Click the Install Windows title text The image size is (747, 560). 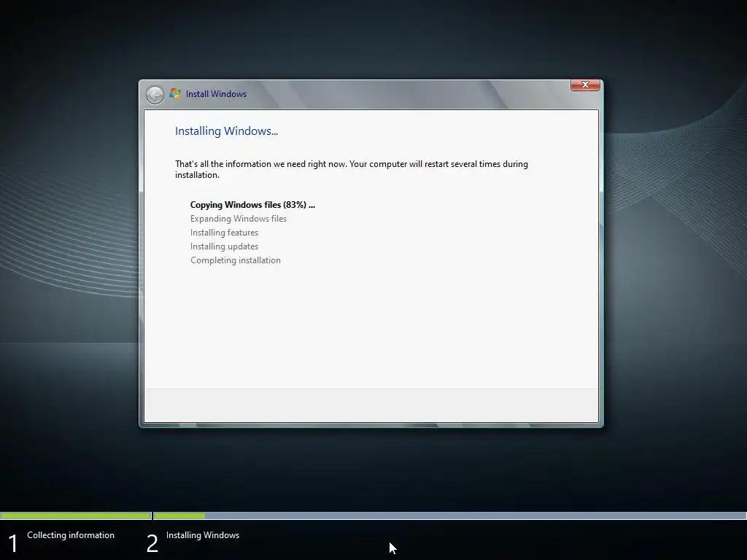tap(216, 94)
